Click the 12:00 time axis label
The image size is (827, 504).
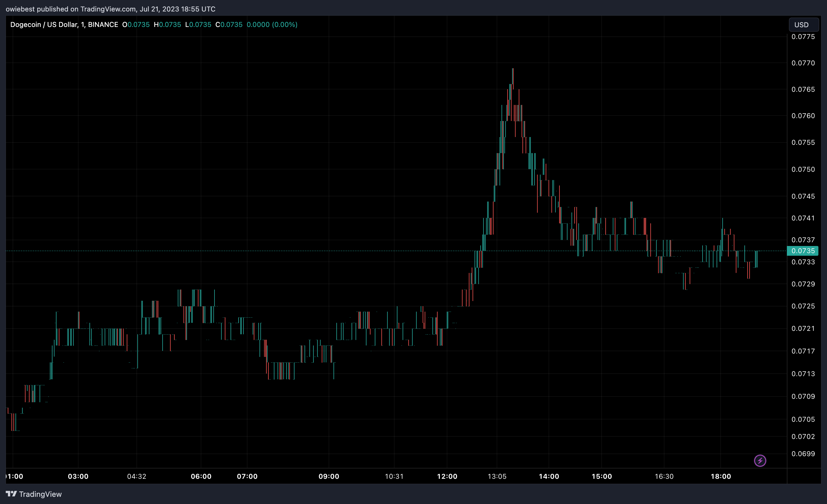point(447,476)
